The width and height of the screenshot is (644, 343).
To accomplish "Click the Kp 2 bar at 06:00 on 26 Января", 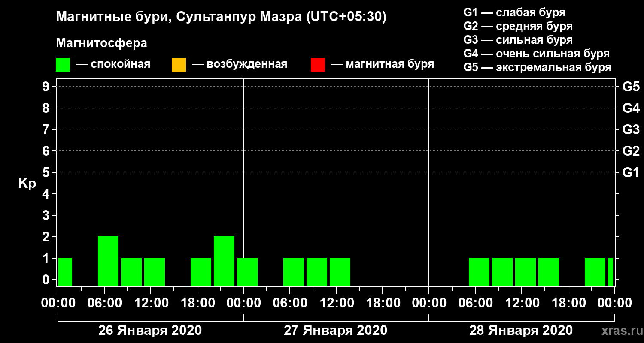I will [108, 261].
